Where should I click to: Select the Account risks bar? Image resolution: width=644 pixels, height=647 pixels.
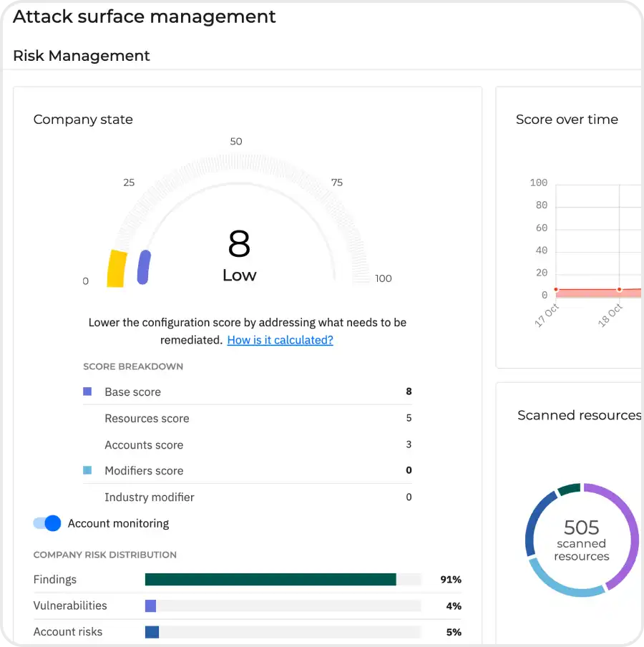[x=152, y=632]
